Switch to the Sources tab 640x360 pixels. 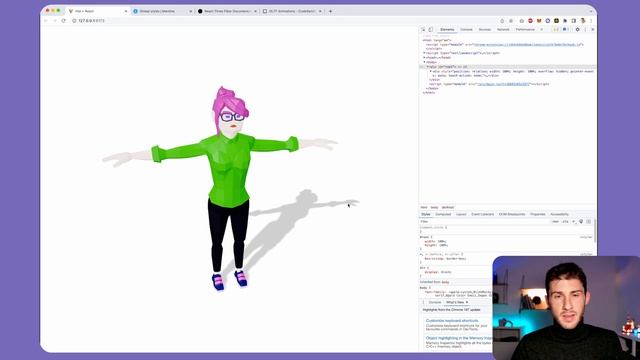484,29
